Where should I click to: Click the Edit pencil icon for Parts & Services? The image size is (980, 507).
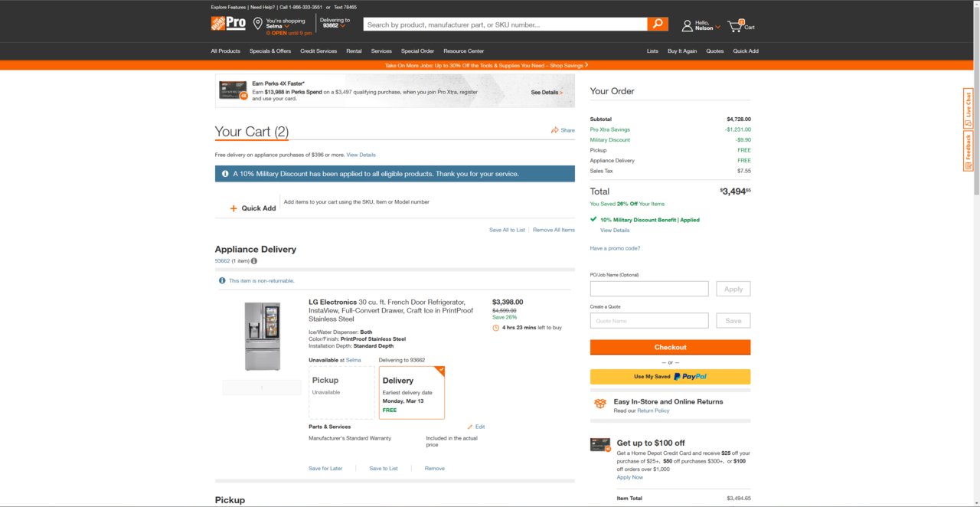click(470, 427)
